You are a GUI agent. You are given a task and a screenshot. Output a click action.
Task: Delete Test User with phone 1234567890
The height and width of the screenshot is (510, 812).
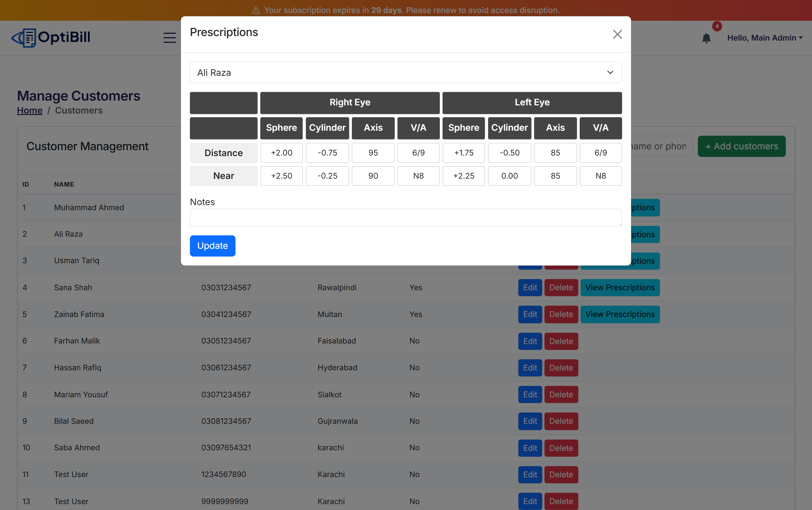pyautogui.click(x=561, y=474)
